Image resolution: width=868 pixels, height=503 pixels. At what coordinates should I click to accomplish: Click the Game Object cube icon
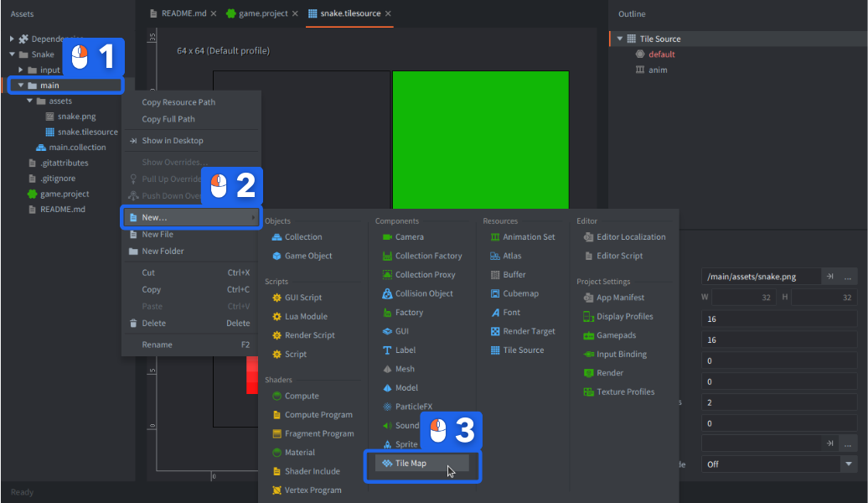(276, 256)
